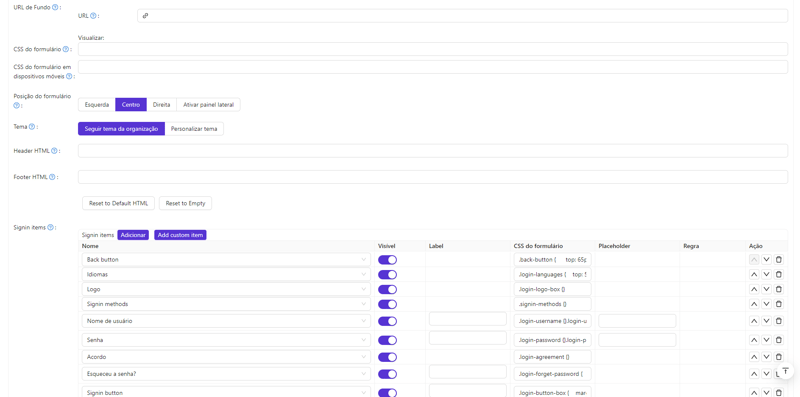Move the Idiomas row down
The height and width of the screenshot is (397, 800).
pos(766,274)
